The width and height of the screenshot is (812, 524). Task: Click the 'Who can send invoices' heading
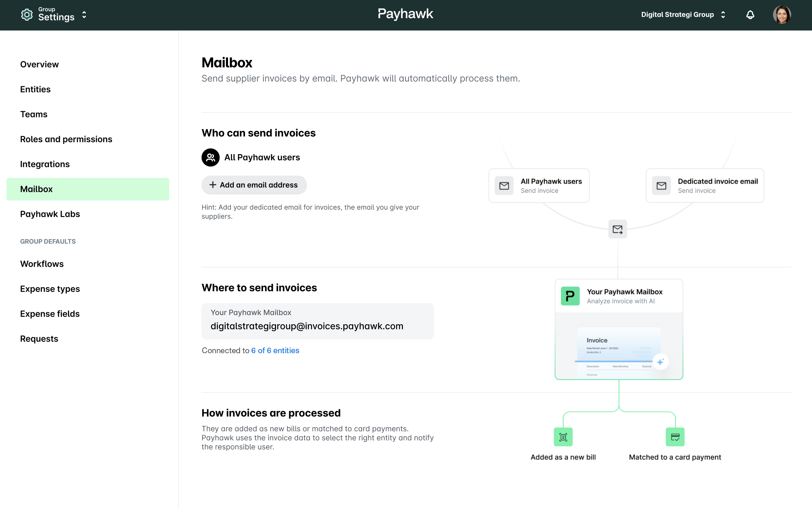coord(258,133)
